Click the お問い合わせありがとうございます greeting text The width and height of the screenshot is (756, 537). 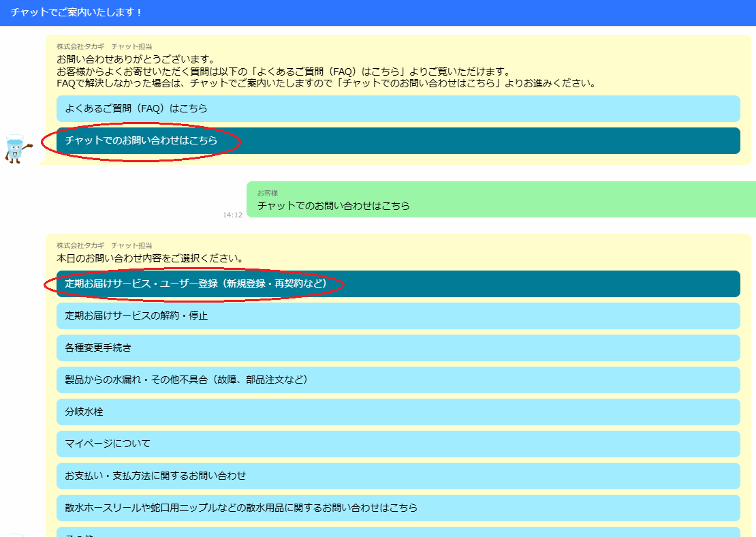136,59
